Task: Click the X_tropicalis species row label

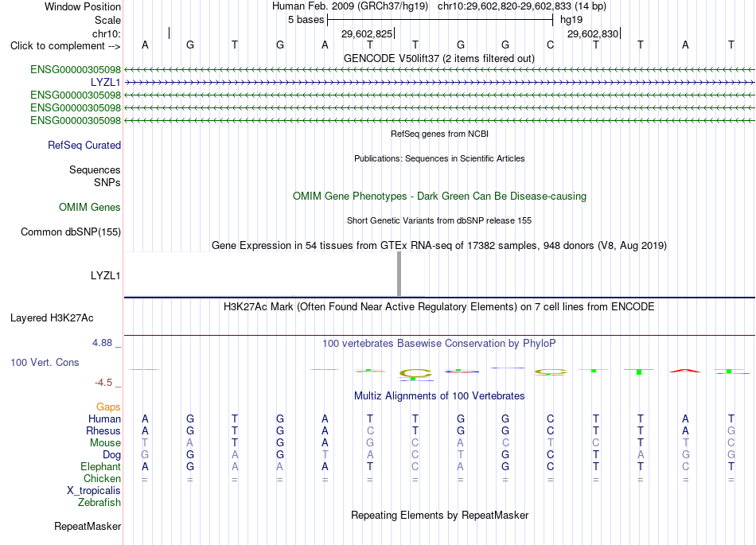Action: click(94, 491)
